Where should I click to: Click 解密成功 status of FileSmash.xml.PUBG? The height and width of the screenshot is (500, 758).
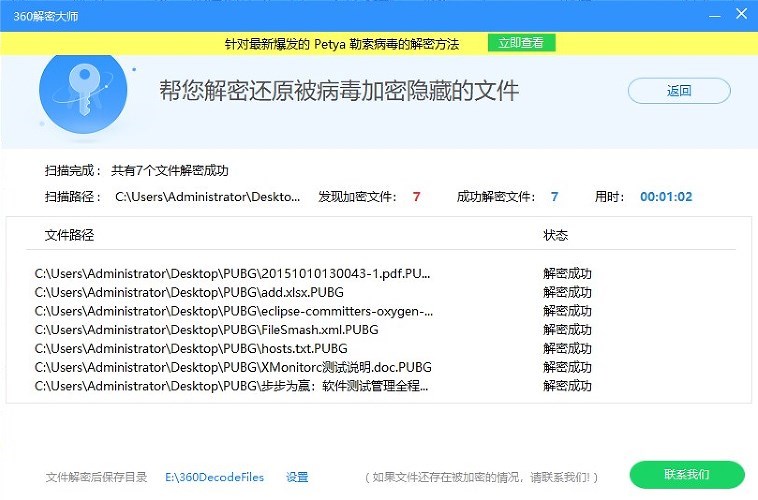pyautogui.click(x=567, y=330)
